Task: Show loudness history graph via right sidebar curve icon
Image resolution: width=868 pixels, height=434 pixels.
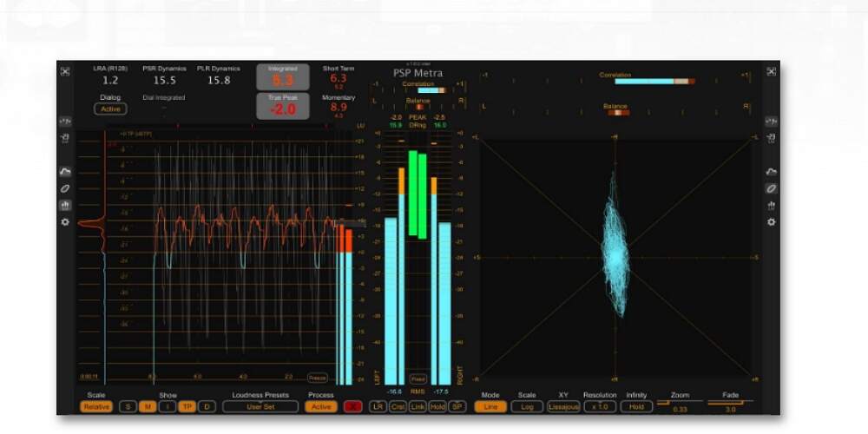Action: pyautogui.click(x=771, y=172)
